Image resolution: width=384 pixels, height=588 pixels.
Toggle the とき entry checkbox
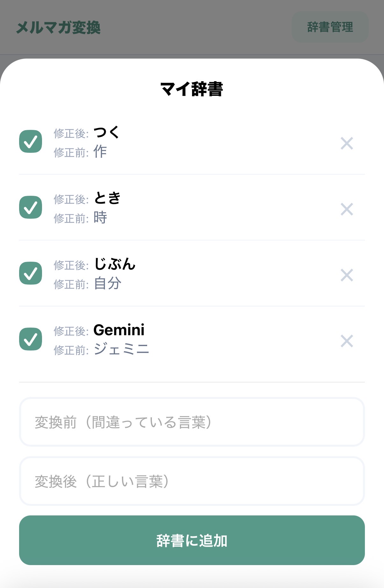[31, 208]
